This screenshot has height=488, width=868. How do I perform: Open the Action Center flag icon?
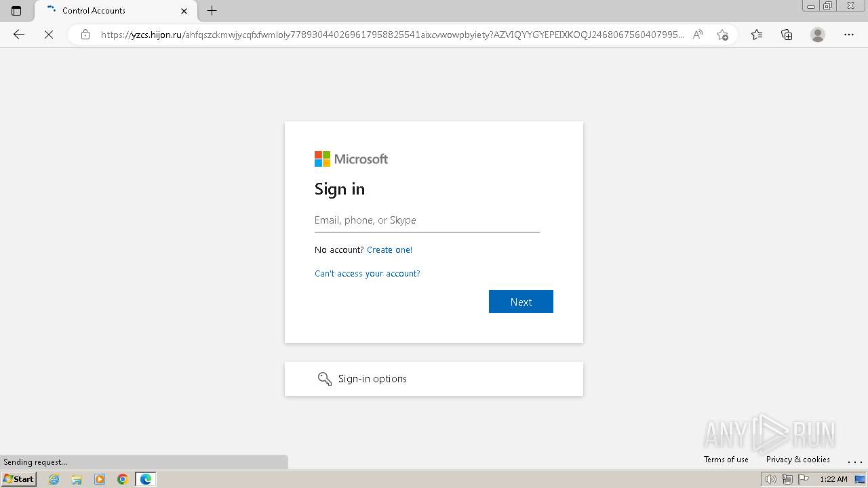[x=804, y=479]
